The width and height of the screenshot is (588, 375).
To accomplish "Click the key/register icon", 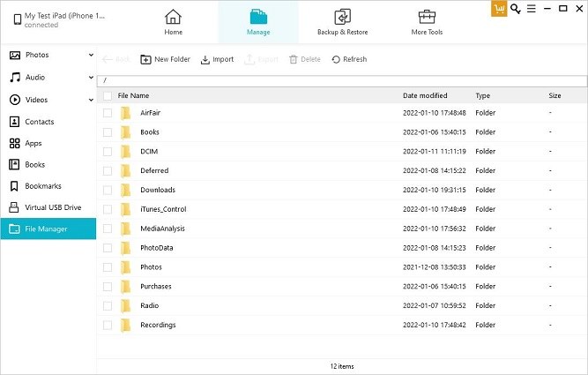I will (x=516, y=9).
